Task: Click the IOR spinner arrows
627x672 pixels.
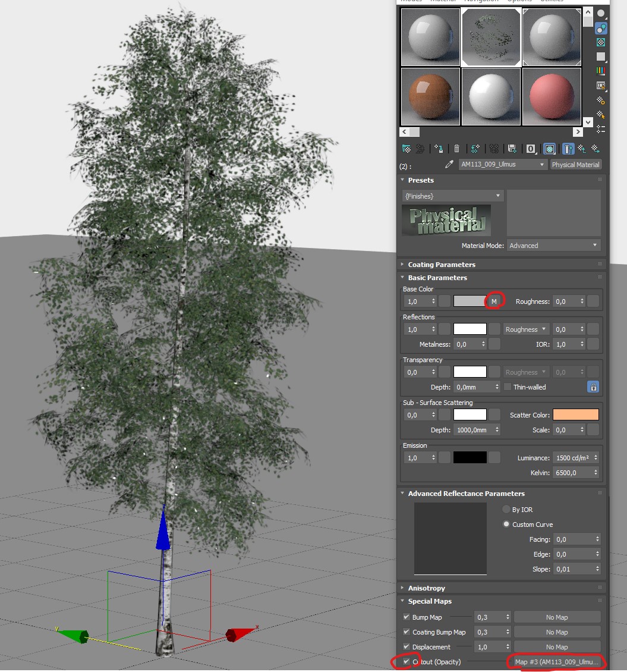Action: pyautogui.click(x=582, y=344)
